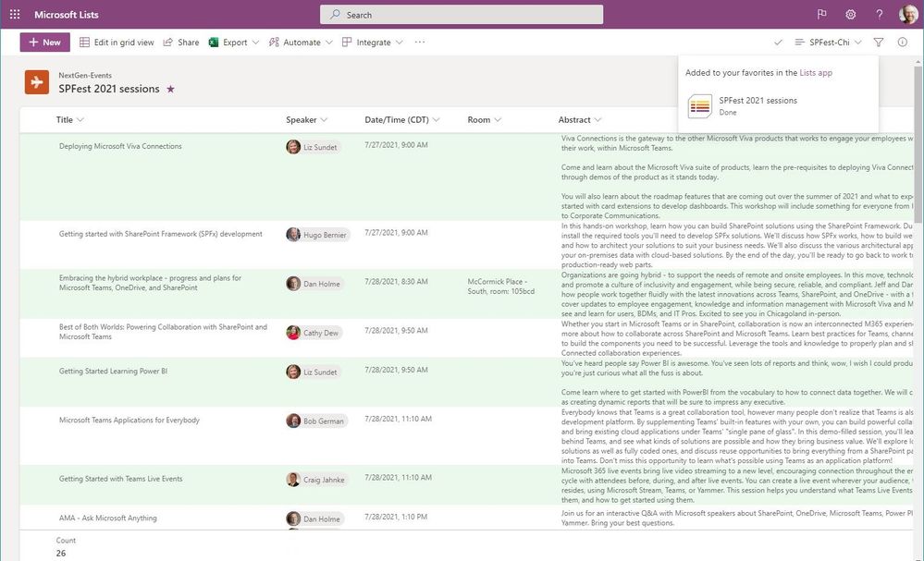Open the Room column header menu

(485, 119)
